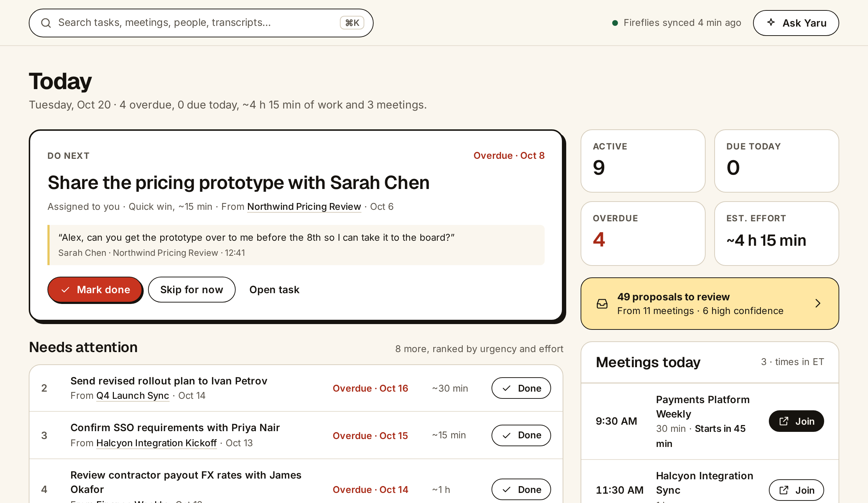Open Send revised rollout plan to Ivan Petrov

tap(169, 381)
